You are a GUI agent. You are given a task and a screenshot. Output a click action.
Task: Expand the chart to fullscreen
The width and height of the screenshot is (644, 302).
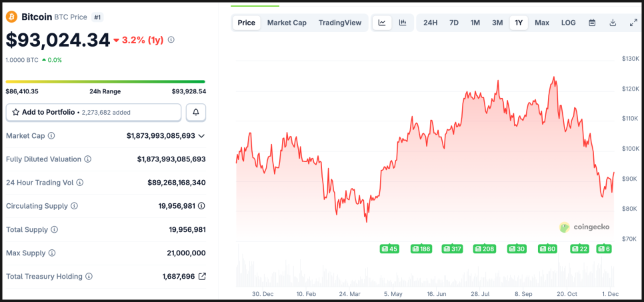pos(633,23)
